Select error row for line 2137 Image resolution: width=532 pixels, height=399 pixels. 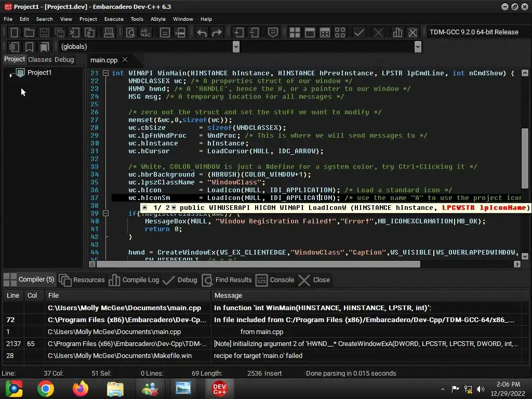tap(262, 344)
